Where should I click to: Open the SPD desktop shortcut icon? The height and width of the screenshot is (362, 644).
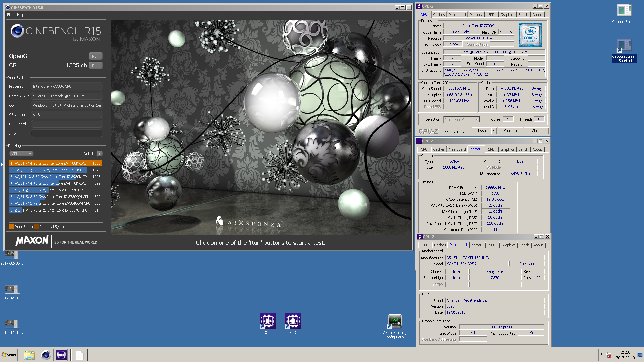[x=293, y=321]
